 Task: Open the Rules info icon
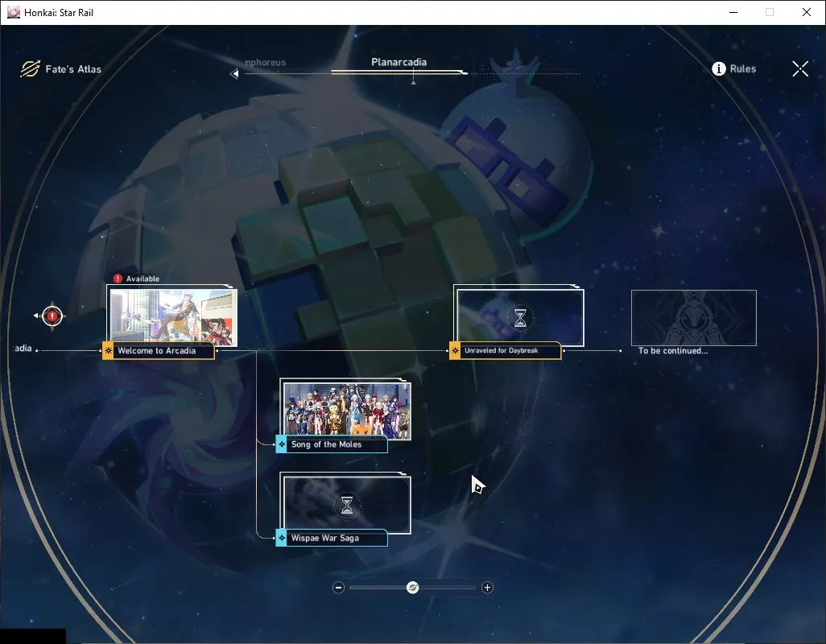click(719, 69)
